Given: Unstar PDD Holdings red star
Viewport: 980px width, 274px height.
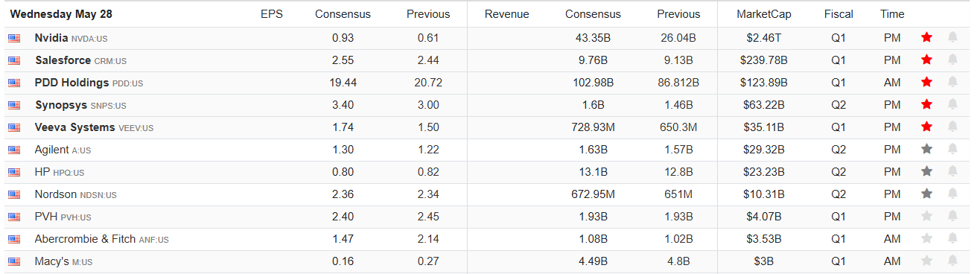Looking at the screenshot, I should [926, 82].
